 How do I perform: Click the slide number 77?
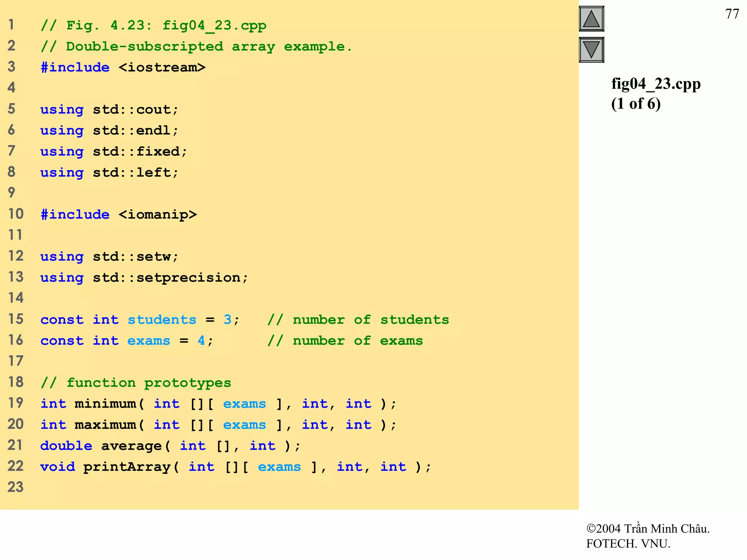coord(732,14)
